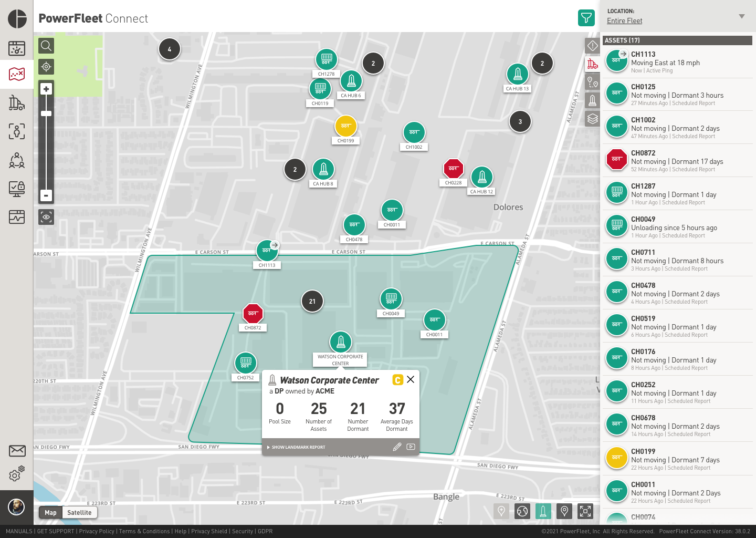Click the Entire Fleet location link
Image resolution: width=756 pixels, height=538 pixels.
(x=624, y=21)
